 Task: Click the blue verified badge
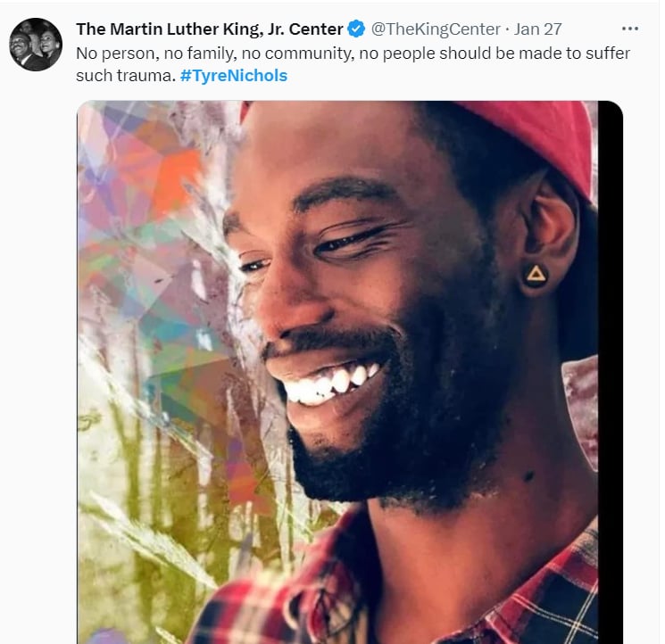coord(356,29)
